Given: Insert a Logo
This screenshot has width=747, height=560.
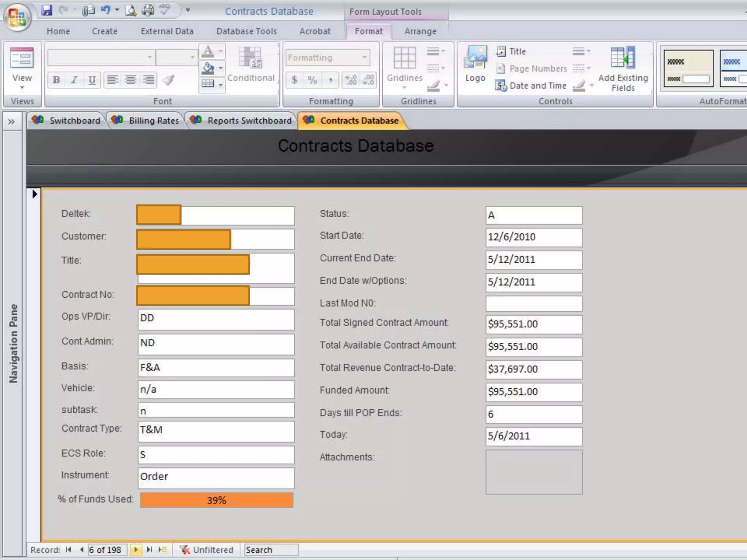Looking at the screenshot, I should [475, 65].
